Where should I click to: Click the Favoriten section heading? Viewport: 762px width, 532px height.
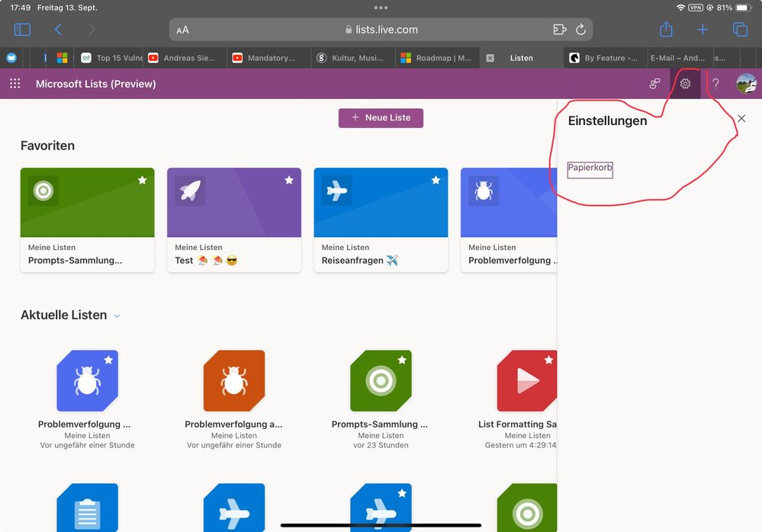click(x=47, y=146)
